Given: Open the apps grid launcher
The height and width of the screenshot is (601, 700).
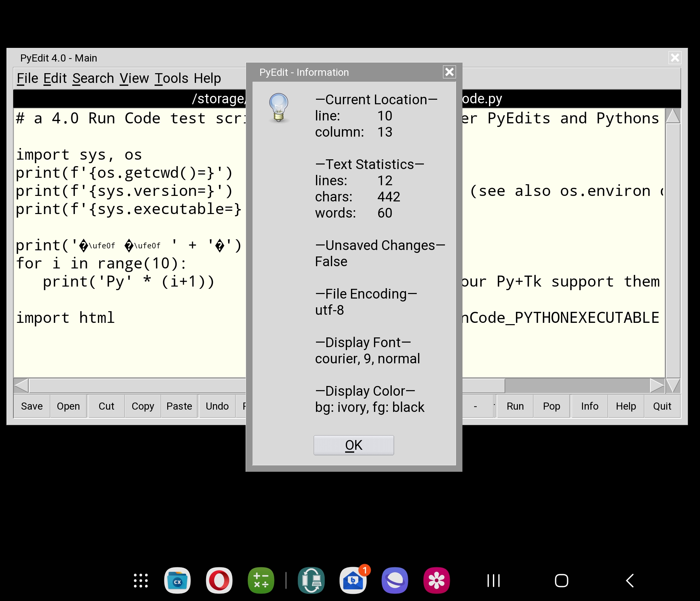Looking at the screenshot, I should [x=141, y=580].
